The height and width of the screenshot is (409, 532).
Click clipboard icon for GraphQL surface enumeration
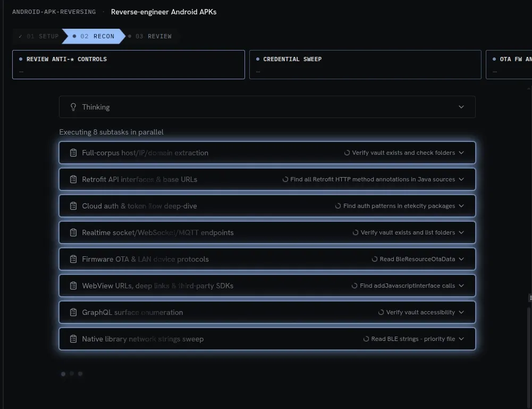(73, 312)
